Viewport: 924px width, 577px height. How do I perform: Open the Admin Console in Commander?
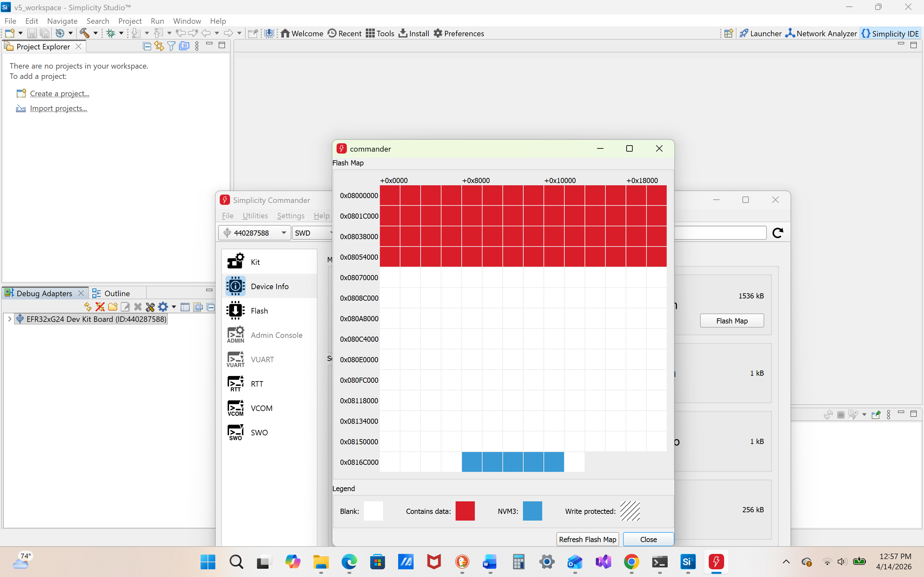pos(276,335)
